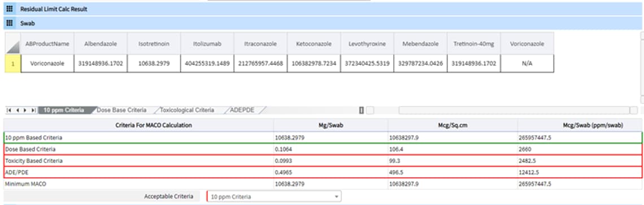This screenshot has height=205, width=644.
Task: Click the tab strip splitter handle
Action: 362,110
